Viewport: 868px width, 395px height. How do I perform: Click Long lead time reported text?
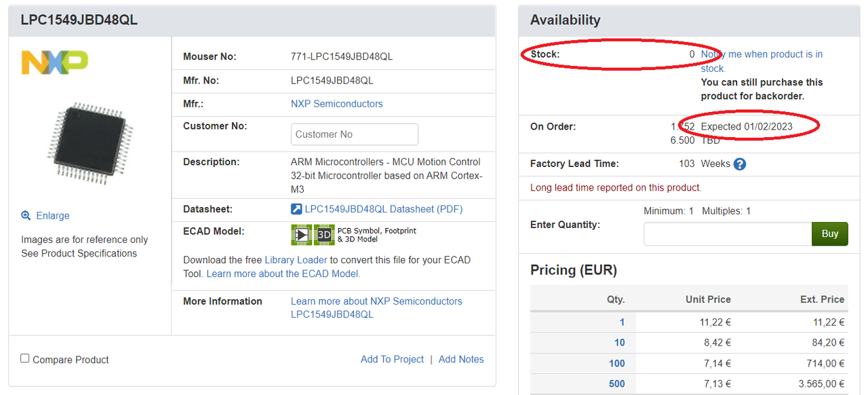[x=616, y=187]
